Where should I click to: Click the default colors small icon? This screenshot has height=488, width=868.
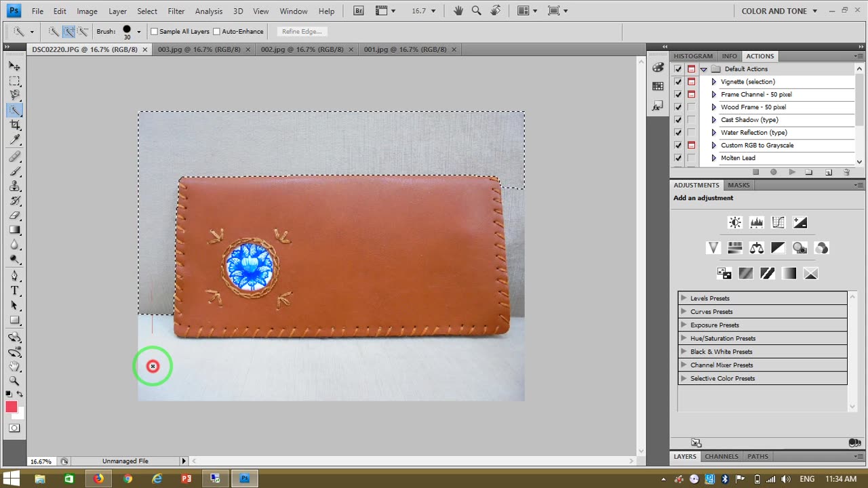coord(9,393)
